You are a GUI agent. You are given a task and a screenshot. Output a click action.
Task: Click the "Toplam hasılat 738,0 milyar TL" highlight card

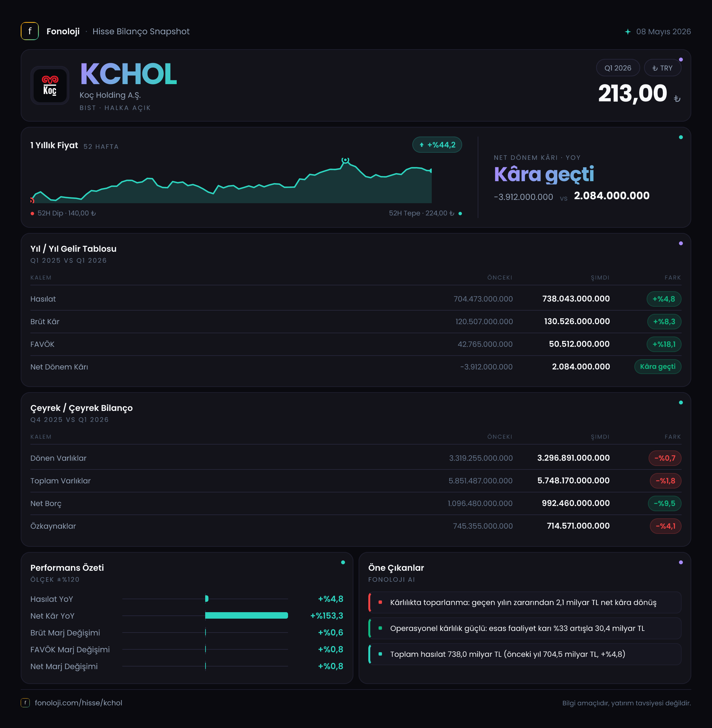click(x=525, y=654)
